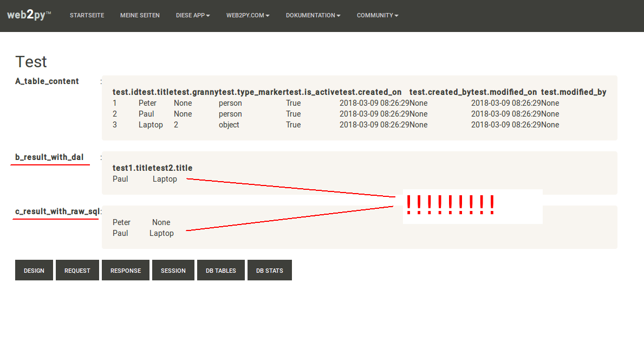
Task: Click the DESIGN button
Action: pos(34,270)
